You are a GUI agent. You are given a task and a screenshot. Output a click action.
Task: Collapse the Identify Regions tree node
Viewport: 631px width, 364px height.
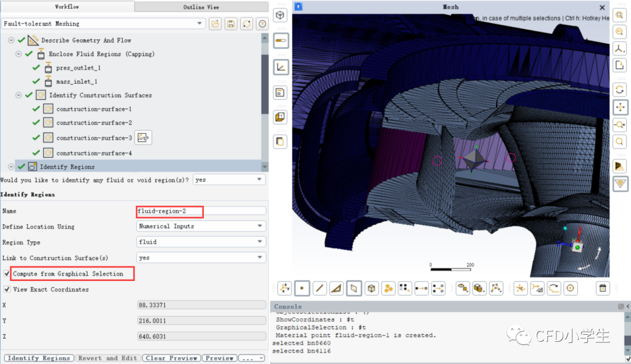coord(11,167)
